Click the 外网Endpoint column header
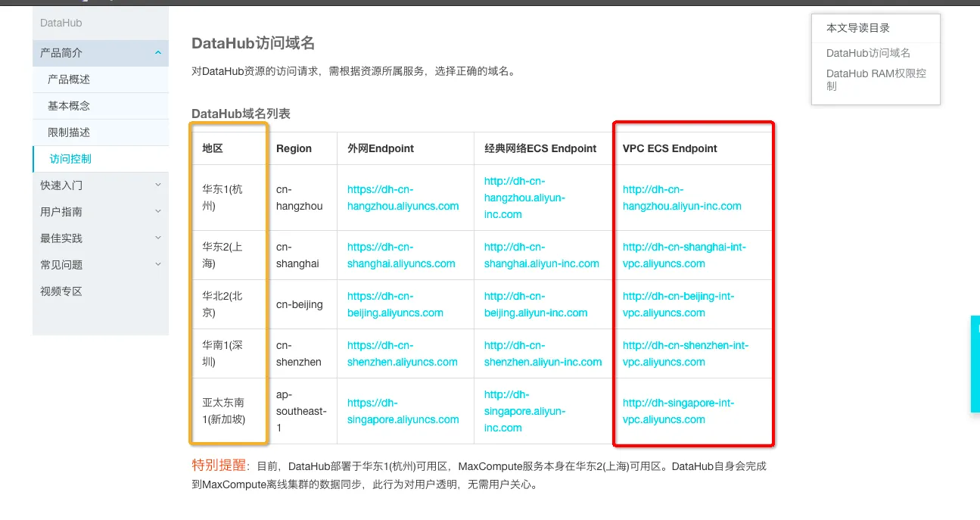This screenshot has width=980, height=520. tap(381, 148)
